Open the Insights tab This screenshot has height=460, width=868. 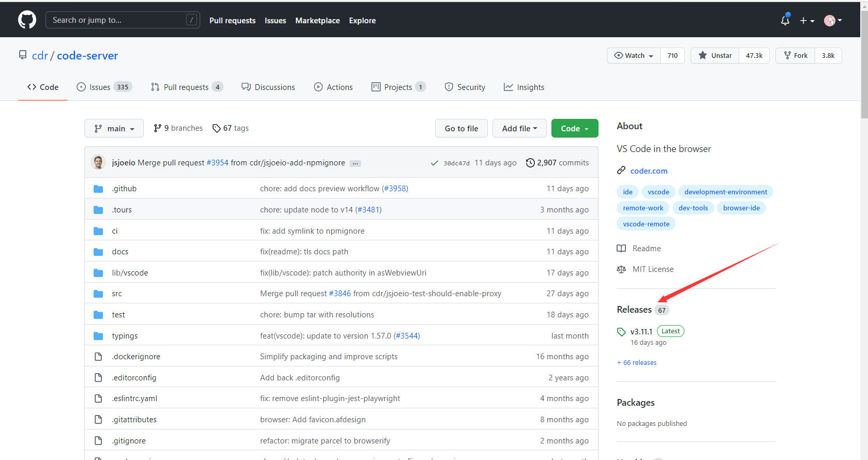click(524, 87)
